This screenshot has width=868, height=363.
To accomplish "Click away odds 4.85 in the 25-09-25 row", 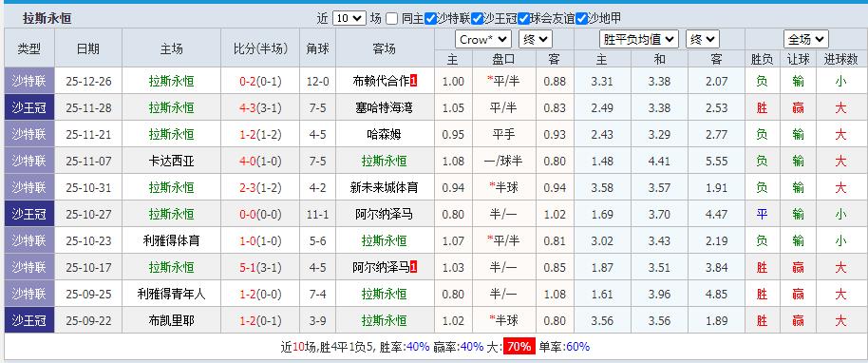I will [716, 294].
